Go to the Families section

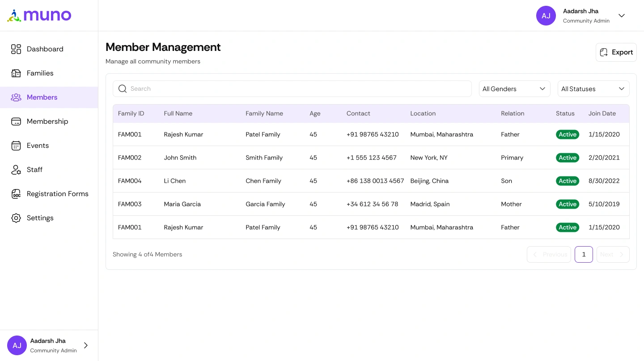point(49,73)
